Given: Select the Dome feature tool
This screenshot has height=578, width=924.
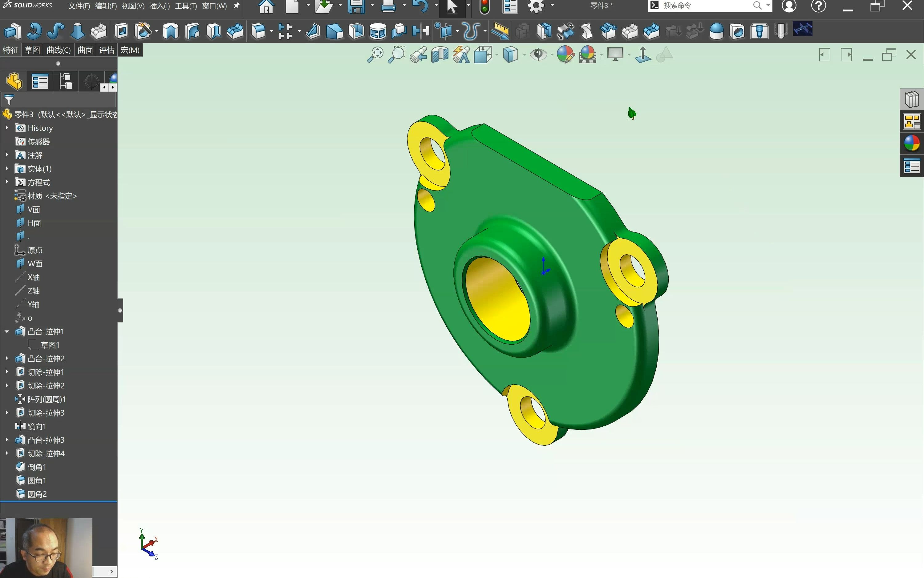Looking at the screenshot, I should tap(716, 31).
